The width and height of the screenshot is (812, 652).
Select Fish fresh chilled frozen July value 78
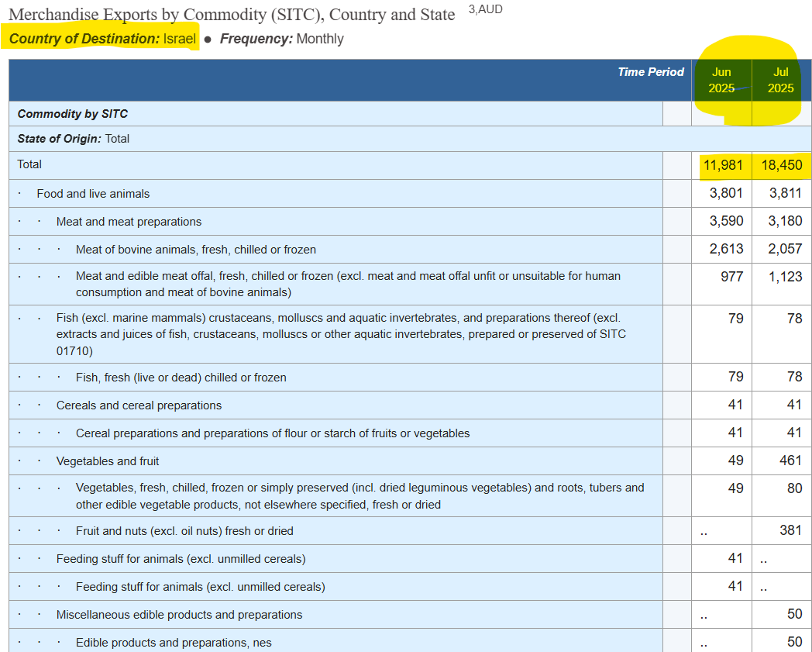click(x=794, y=377)
